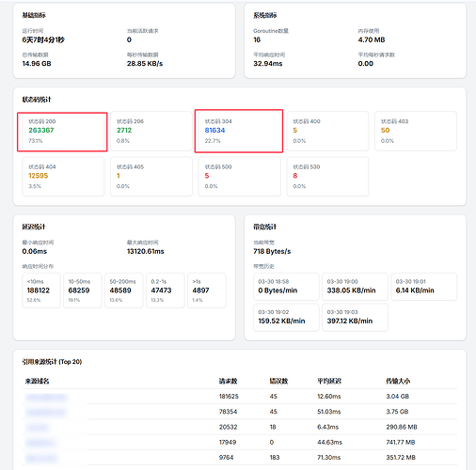The image size is (476, 470).
Task: Click the 50-200ms latency bucket
Action: coord(124,290)
